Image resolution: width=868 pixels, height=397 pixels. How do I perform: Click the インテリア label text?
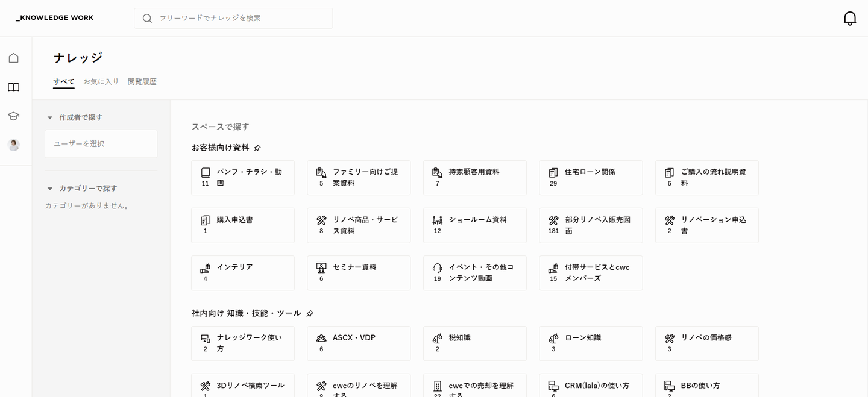[235, 267]
